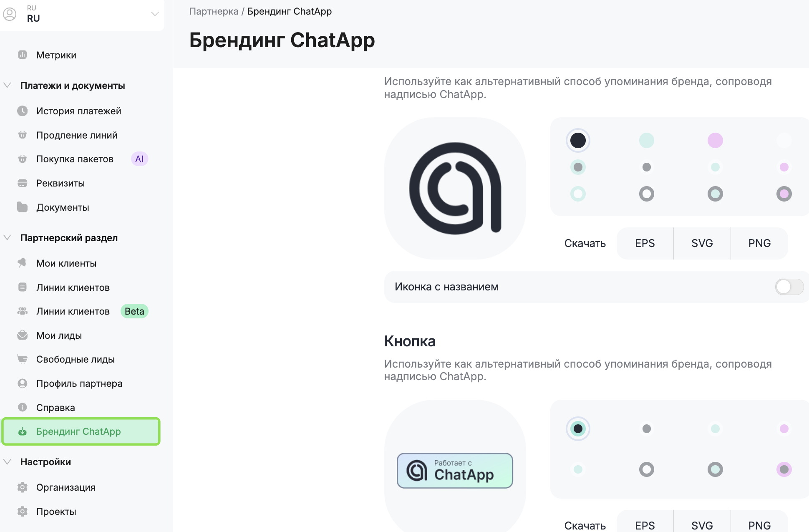This screenshot has width=809, height=532.
Task: Click the Свободные лиды cart icon
Action: coord(23,359)
